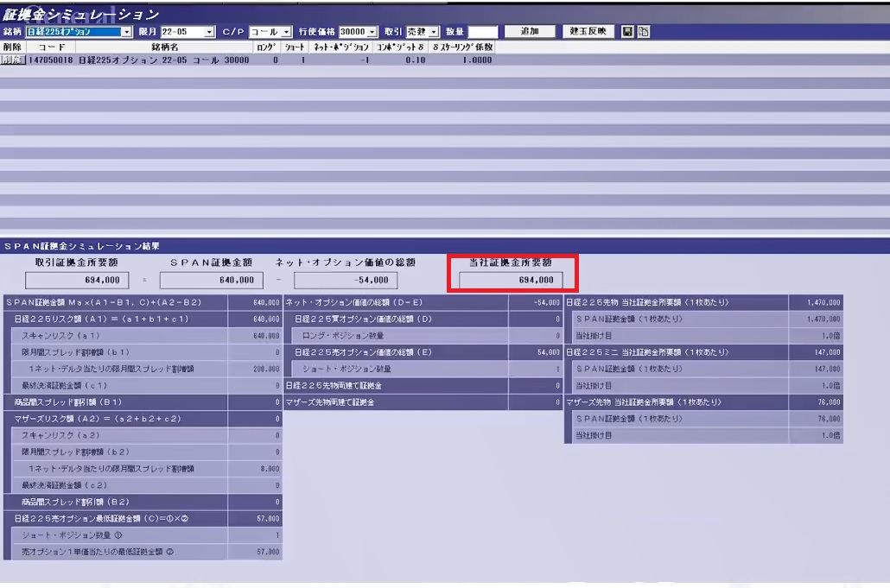890x588 pixels.
Task: Click the 銘柄名 column header
Action: pyautogui.click(x=164, y=47)
